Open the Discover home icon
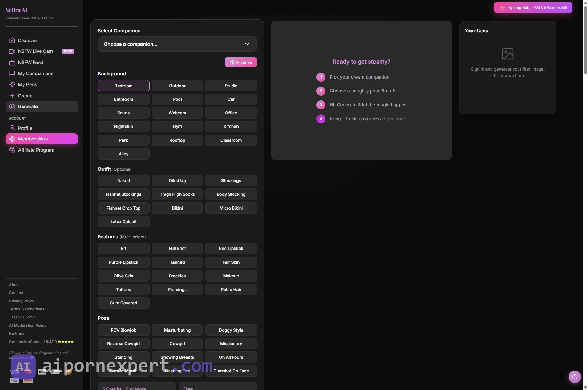The height and width of the screenshot is (390, 588). [12, 40]
